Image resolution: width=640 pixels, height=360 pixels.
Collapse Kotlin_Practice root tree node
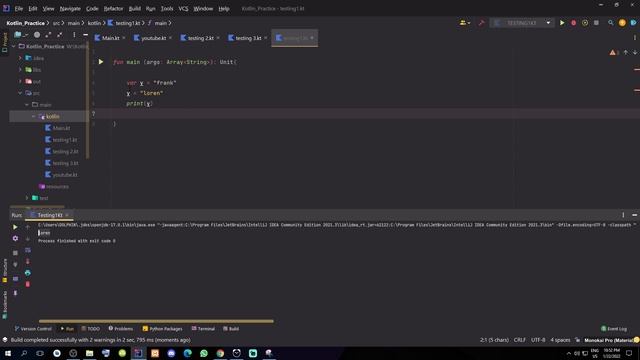14,47
